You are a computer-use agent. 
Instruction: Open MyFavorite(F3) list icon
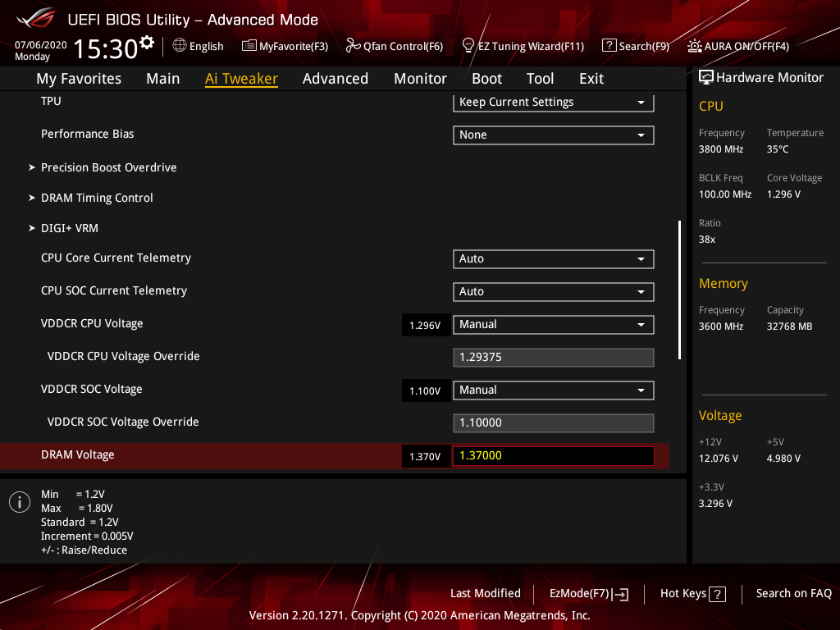click(249, 46)
